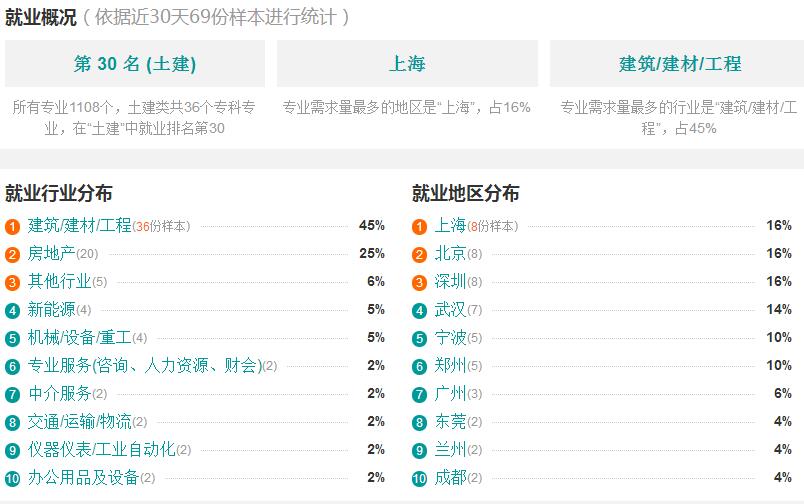Click the rank 10 badge beside 成都
The image size is (804, 504).
[x=419, y=479]
